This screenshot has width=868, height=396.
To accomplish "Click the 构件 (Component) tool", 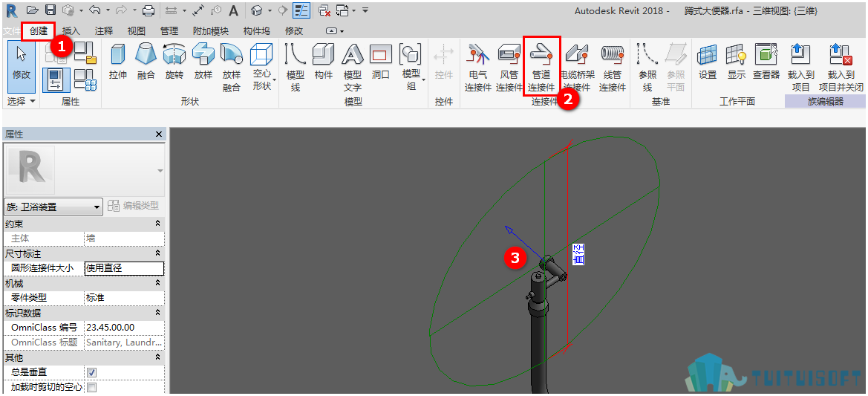I will click(323, 61).
